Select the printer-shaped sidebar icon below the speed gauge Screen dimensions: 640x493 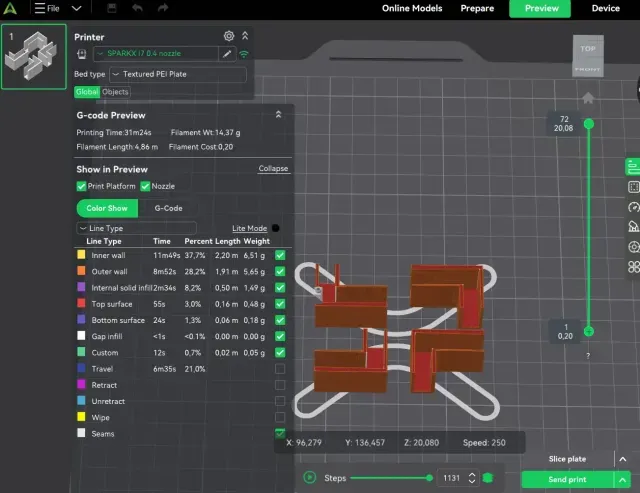pos(633,227)
